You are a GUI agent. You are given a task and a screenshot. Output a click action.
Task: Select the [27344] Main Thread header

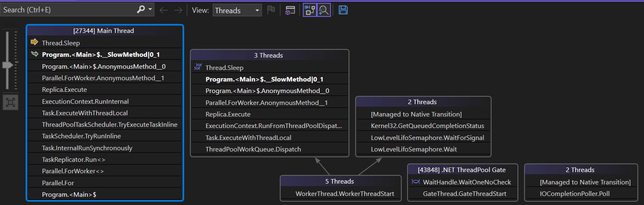[x=104, y=30]
